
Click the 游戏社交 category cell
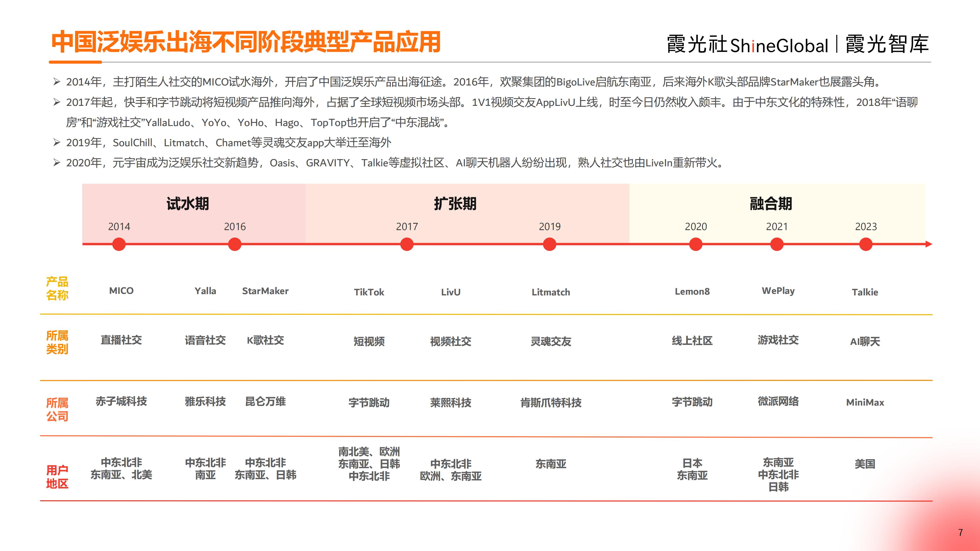tap(778, 340)
